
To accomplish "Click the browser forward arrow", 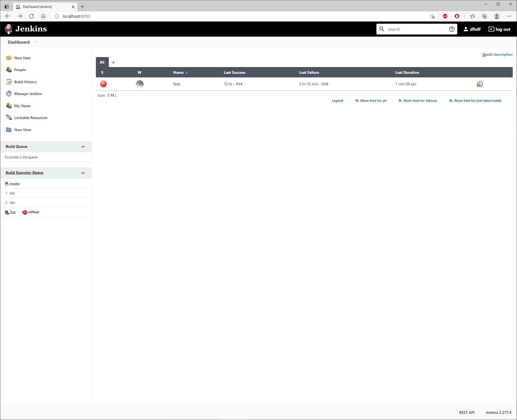I will 20,16.
